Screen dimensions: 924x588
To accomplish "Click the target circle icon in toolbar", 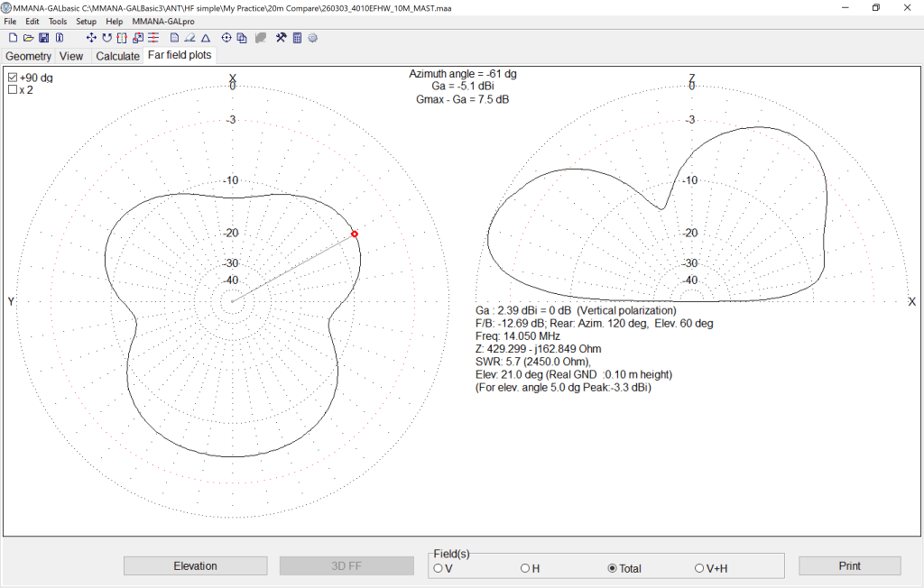I will (x=226, y=38).
